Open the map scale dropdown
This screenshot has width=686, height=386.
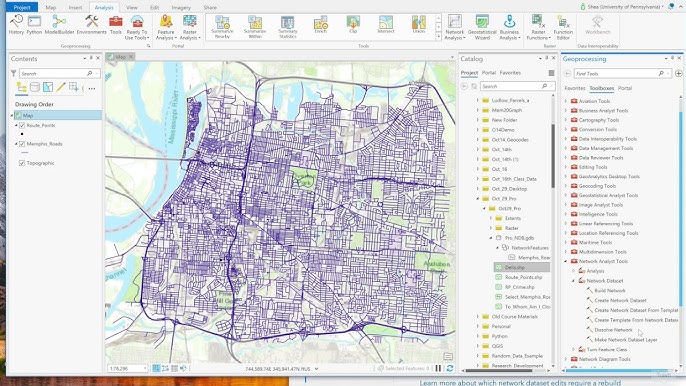145,369
